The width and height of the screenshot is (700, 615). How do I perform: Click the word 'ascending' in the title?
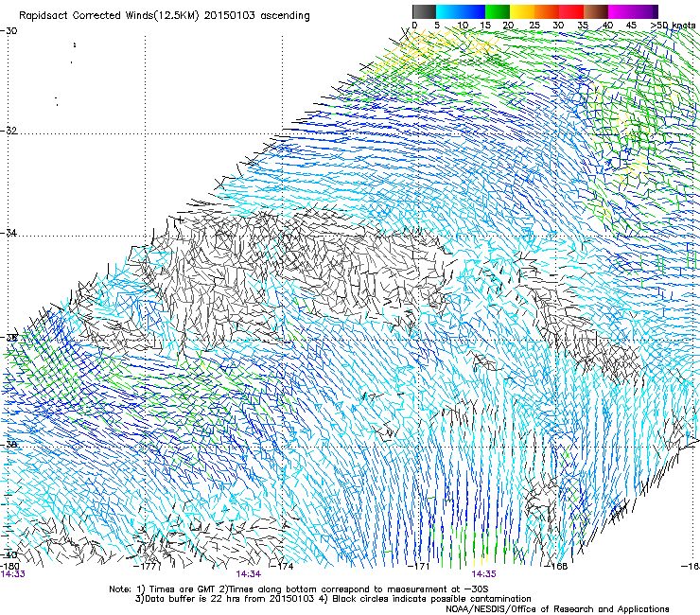(x=285, y=16)
